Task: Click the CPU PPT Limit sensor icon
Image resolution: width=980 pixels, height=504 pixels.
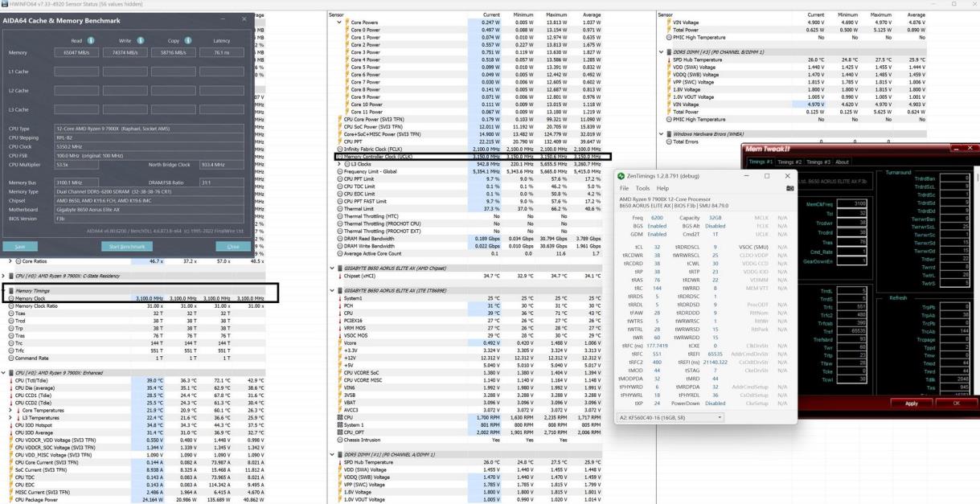Action: click(339, 178)
